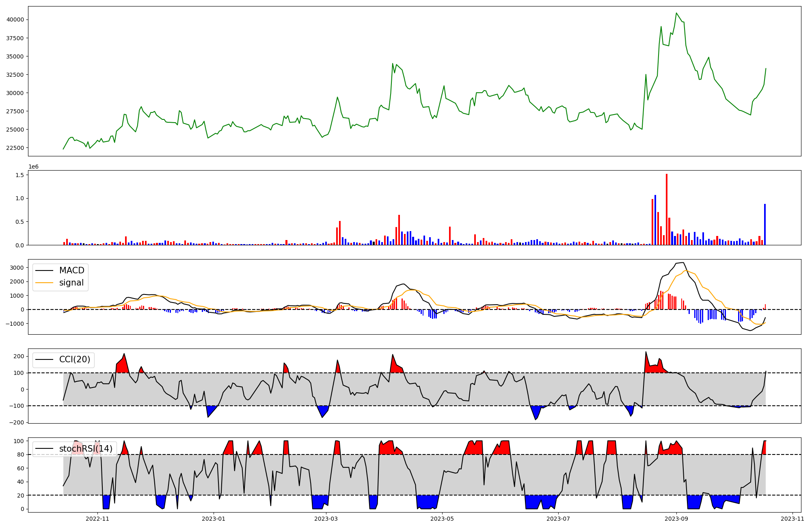The height and width of the screenshot is (528, 812).
Task: Click the stochRSI(14) legend label
Action: 86,448
